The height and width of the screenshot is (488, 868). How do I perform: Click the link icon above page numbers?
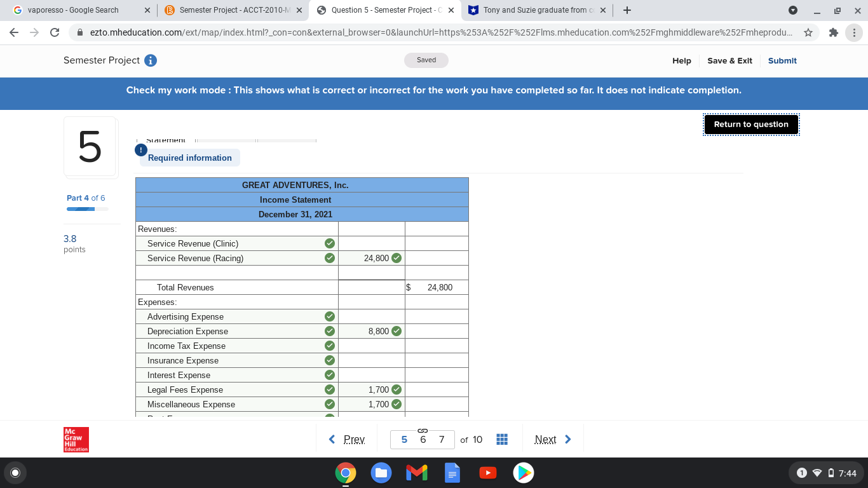(423, 431)
